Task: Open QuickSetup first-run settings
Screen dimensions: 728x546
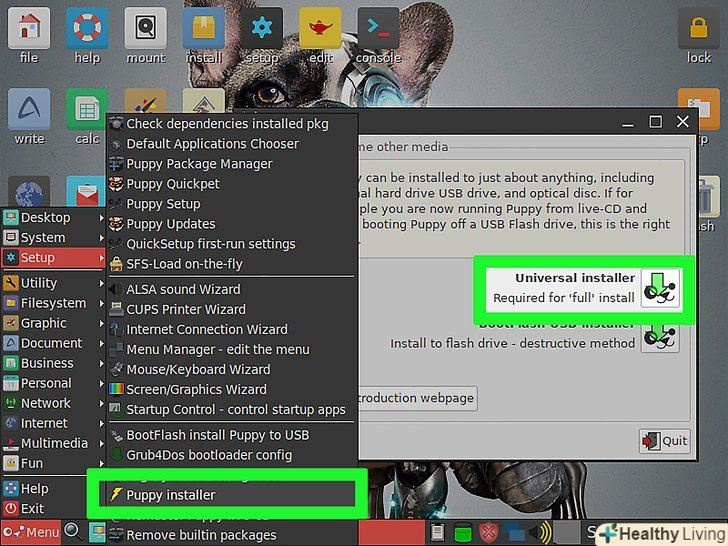Action: pos(231,244)
